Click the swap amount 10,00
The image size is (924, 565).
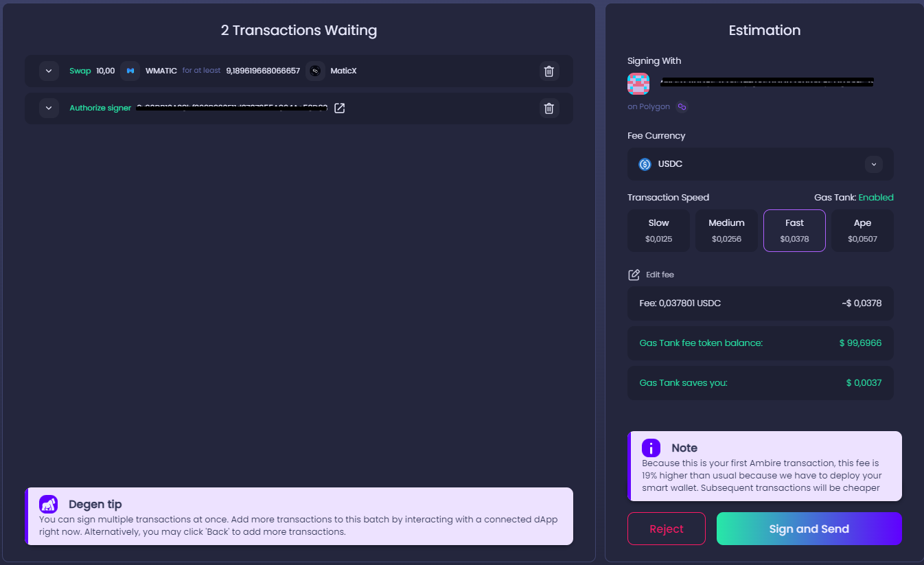105,71
